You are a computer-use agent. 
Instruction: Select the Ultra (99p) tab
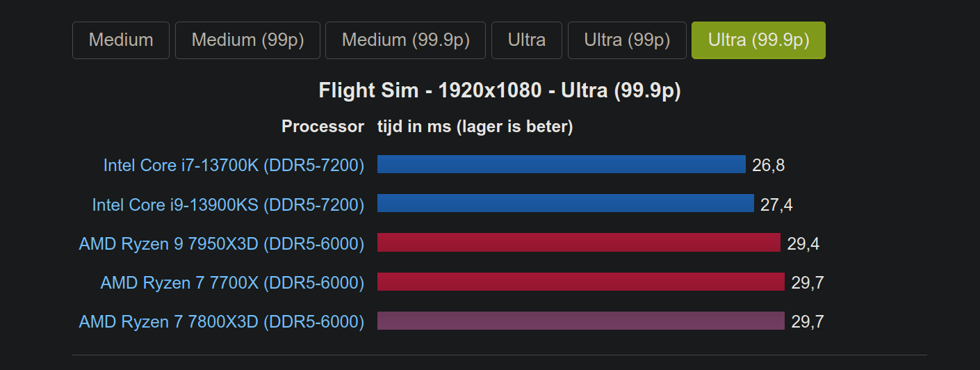click(x=627, y=40)
